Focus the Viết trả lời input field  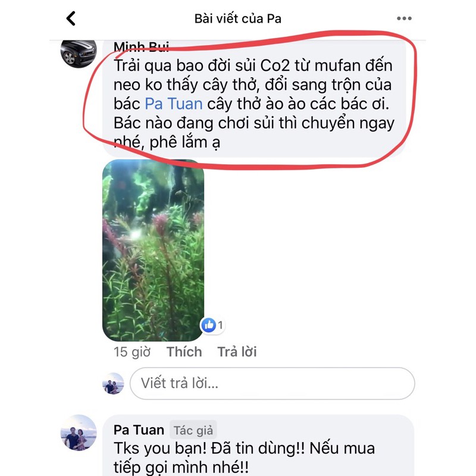(x=273, y=383)
